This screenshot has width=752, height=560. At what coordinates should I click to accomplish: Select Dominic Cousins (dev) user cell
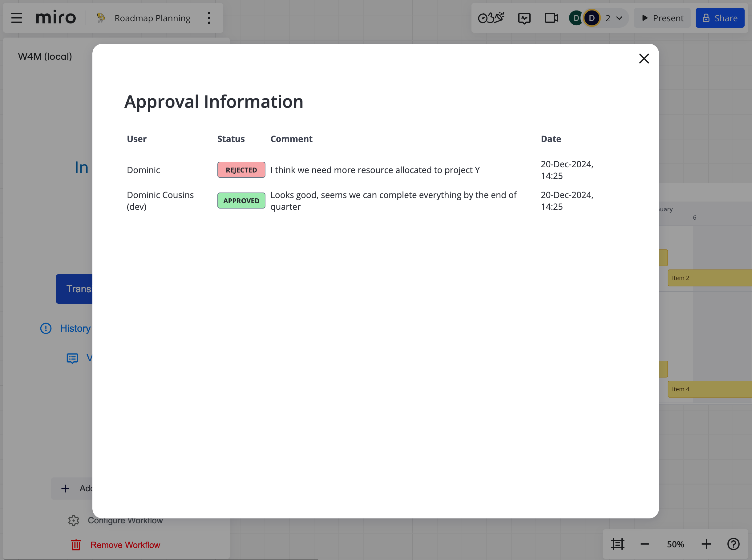160,201
